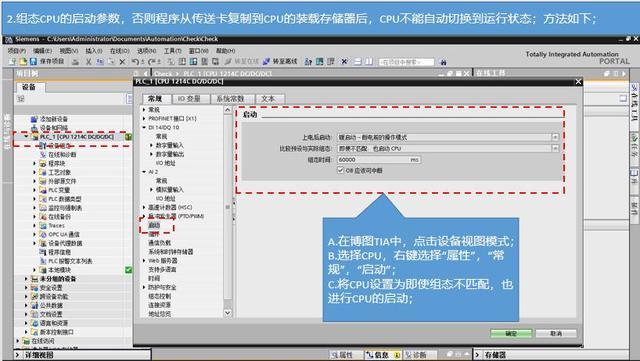This screenshot has width=640, height=361.
Task: Open the 上电后启动 dropdown
Action: pyautogui.click(x=555, y=137)
